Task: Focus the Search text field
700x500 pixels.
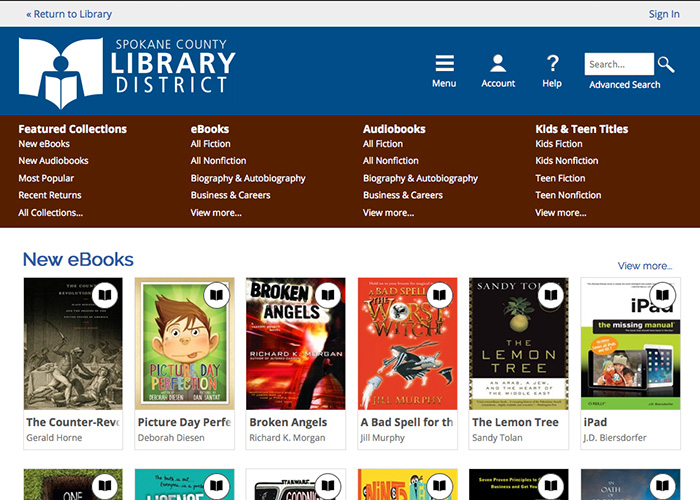Action: [619, 64]
